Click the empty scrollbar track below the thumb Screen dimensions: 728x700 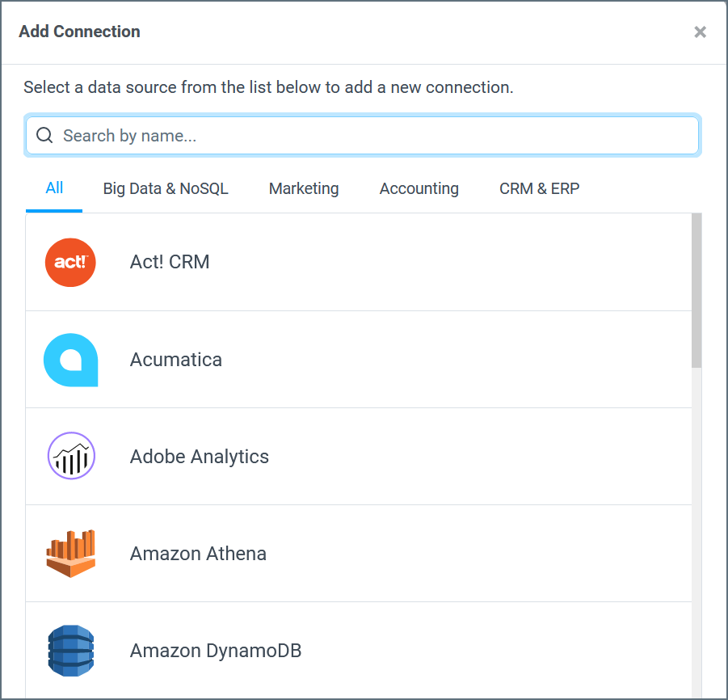click(696, 533)
